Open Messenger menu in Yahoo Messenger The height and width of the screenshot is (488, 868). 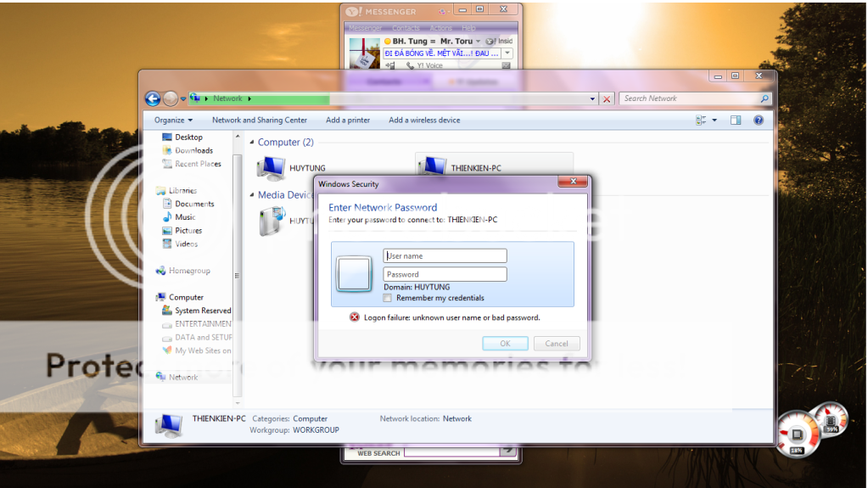tap(366, 28)
